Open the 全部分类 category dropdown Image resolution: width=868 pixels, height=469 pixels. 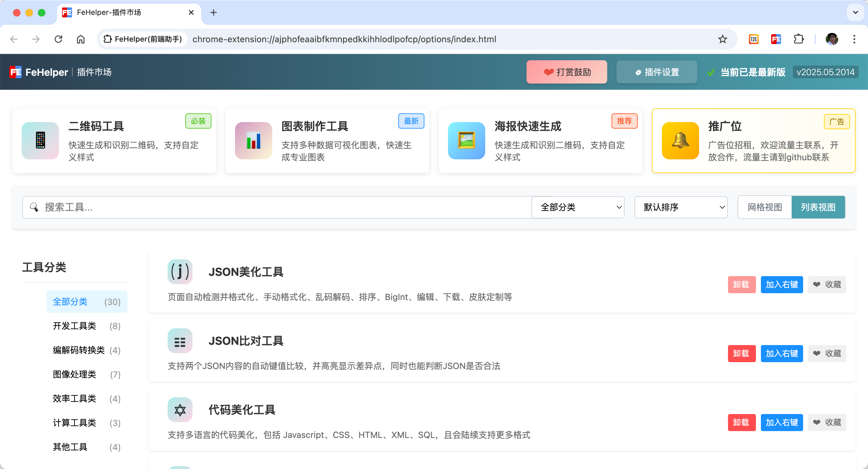coord(578,207)
